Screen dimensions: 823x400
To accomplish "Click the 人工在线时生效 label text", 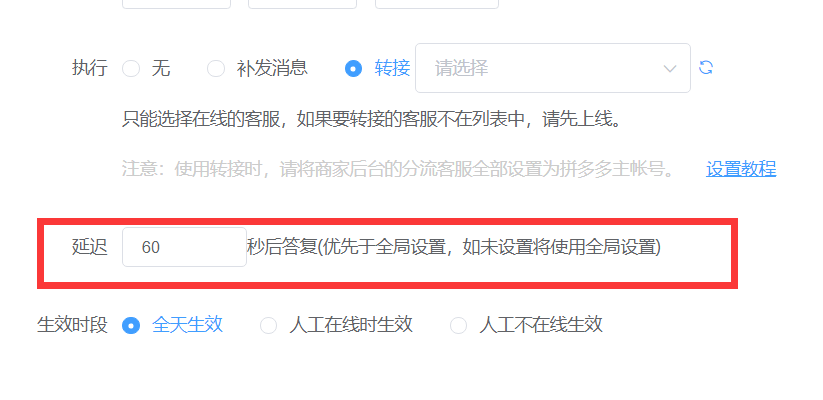I will click(x=351, y=325).
